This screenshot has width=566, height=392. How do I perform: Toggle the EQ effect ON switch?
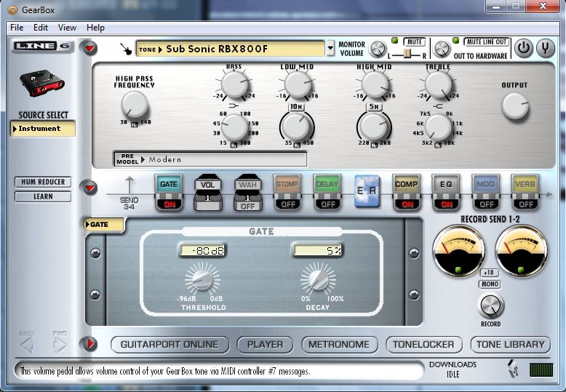[447, 204]
